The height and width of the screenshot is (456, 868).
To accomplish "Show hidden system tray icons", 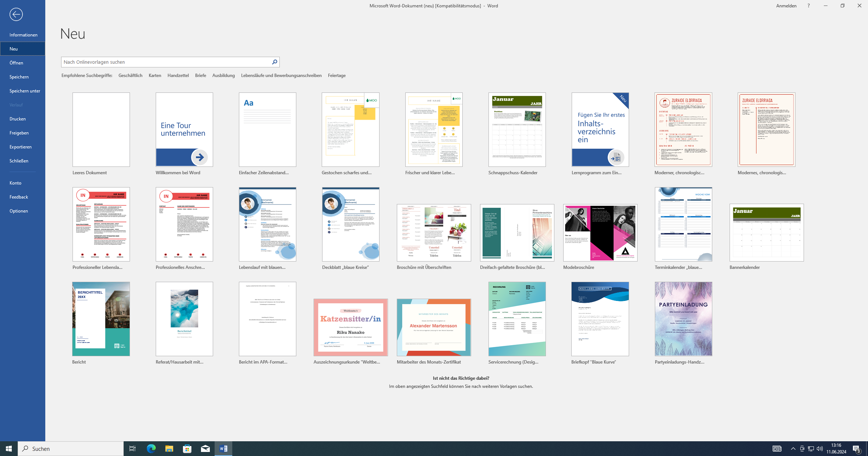I will point(793,448).
